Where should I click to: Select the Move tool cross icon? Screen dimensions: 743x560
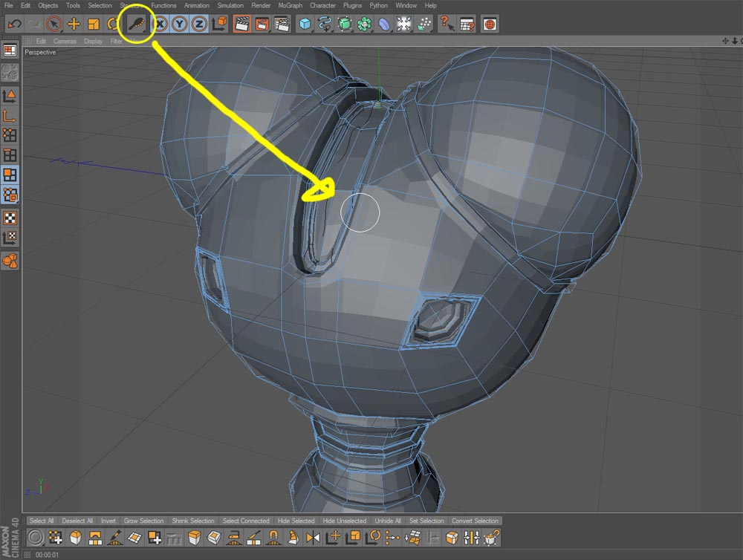pos(74,24)
